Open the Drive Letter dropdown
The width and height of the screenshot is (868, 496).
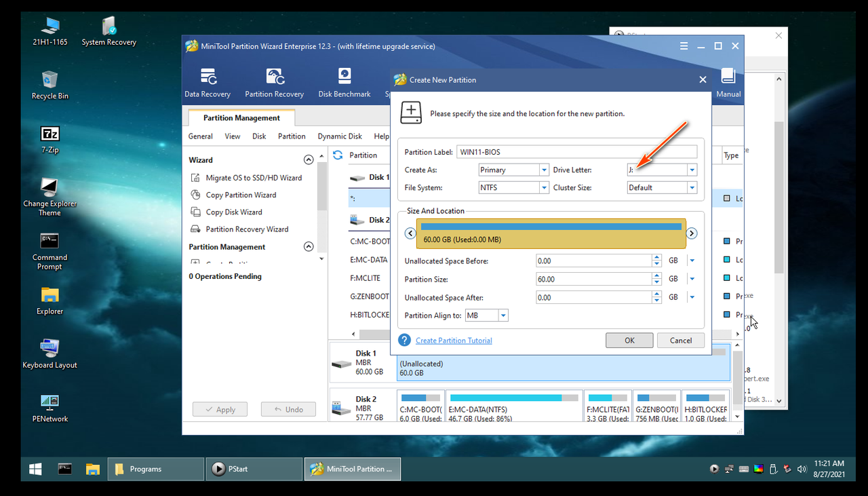tap(692, 170)
